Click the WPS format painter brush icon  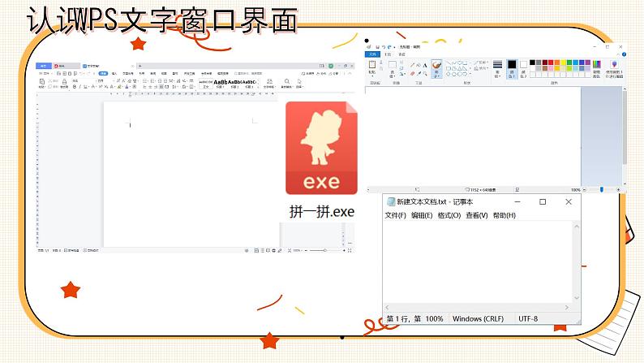click(x=65, y=82)
